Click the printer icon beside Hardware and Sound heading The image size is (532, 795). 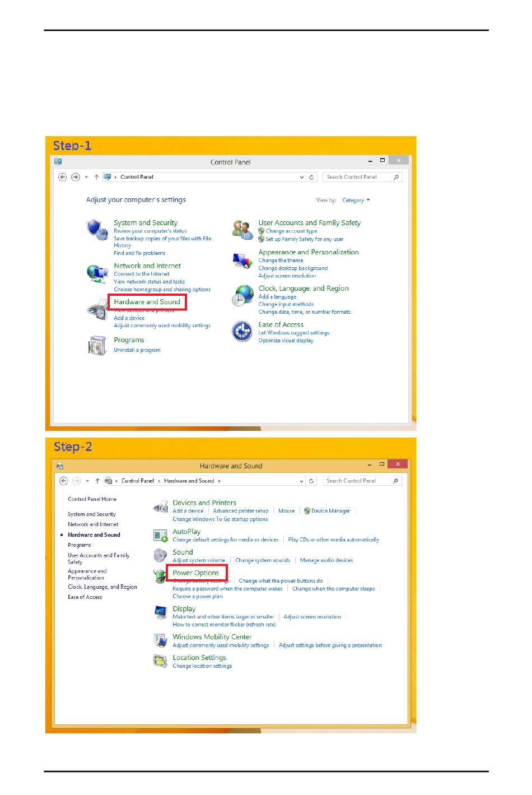pyautogui.click(x=97, y=309)
